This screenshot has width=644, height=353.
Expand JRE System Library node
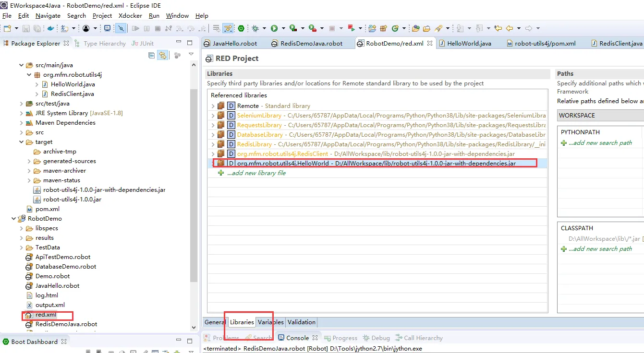21,113
